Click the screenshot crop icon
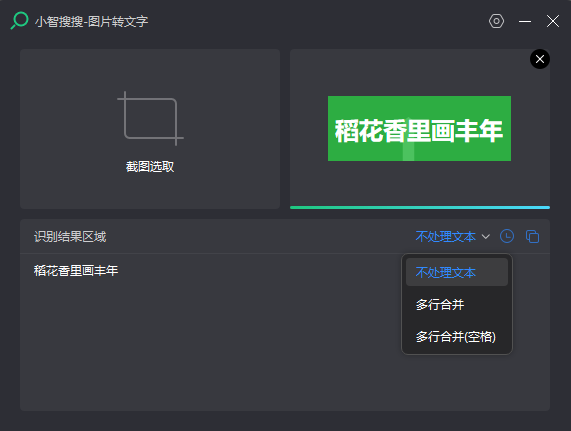Viewport: 571px width, 431px height. [150, 118]
